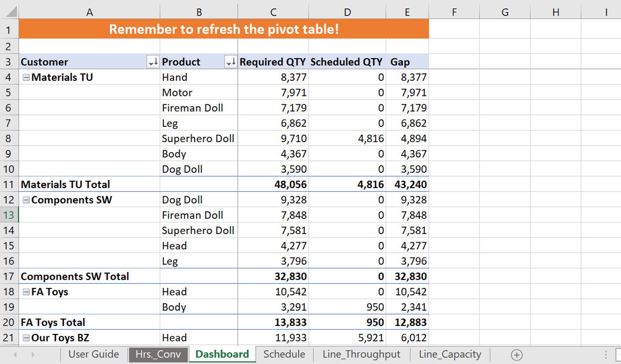621x364 pixels.
Task: Click the orange refresh reminder banner
Action: tap(224, 29)
